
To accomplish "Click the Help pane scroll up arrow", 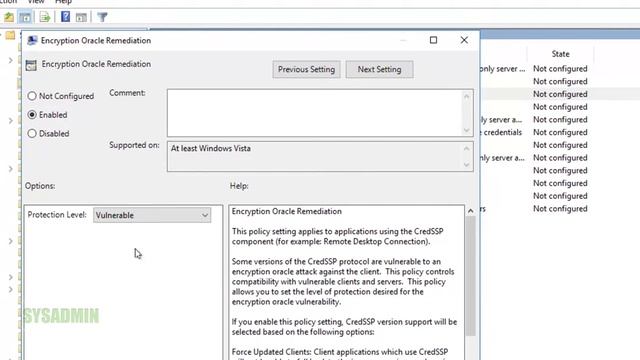I will [470, 211].
